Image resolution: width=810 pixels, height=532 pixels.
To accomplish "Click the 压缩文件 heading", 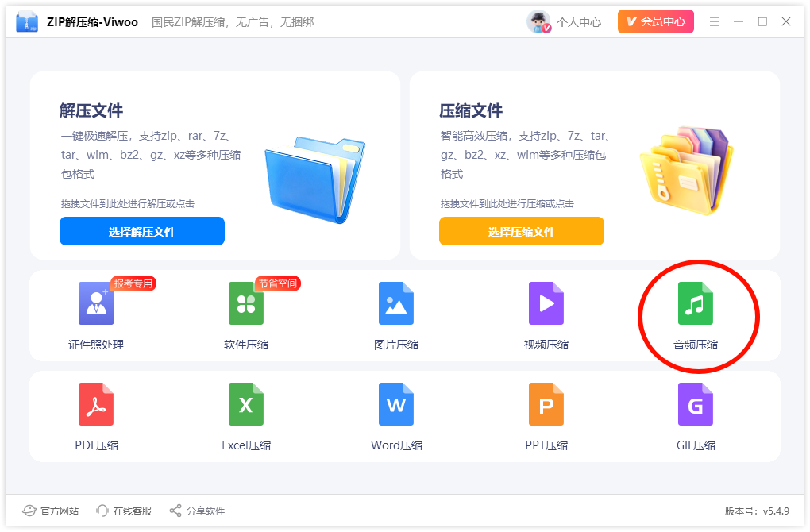I will pyautogui.click(x=471, y=110).
